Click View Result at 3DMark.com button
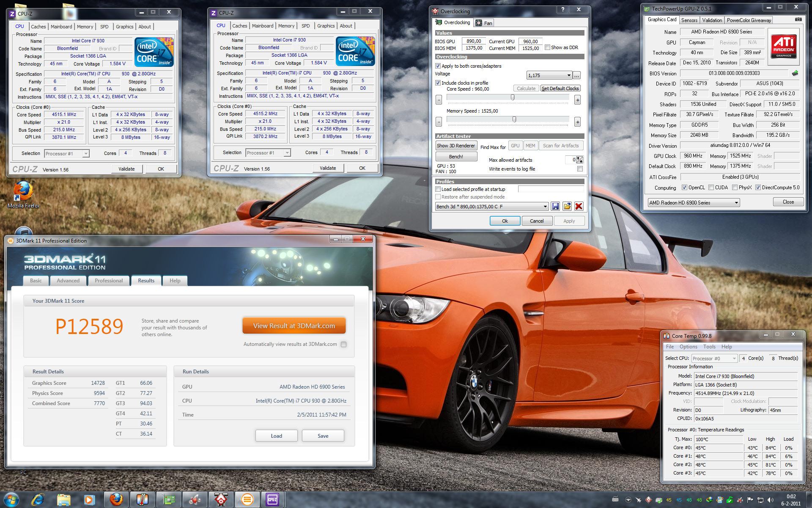This screenshot has height=508, width=812. [294, 326]
